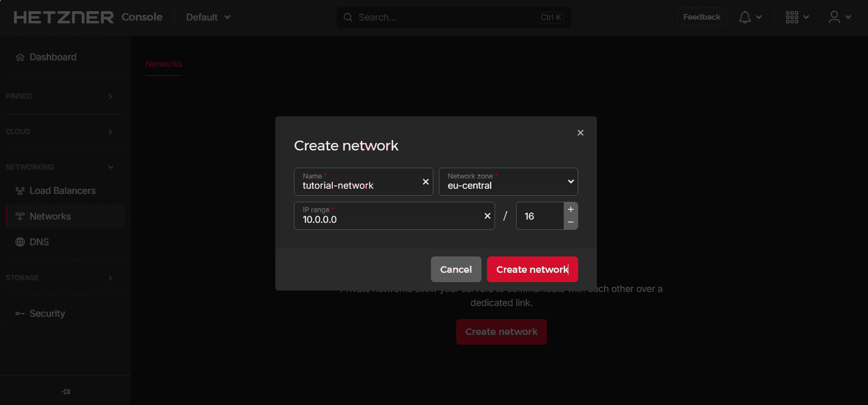The width and height of the screenshot is (868, 405).
Task: Clear the IP range field X icon
Action: [487, 216]
